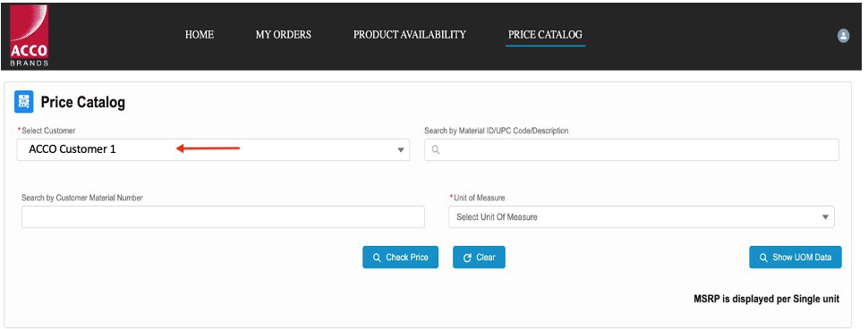This screenshot has height=329, width=868.
Task: Click the Show UOM Data button
Action: click(x=796, y=257)
